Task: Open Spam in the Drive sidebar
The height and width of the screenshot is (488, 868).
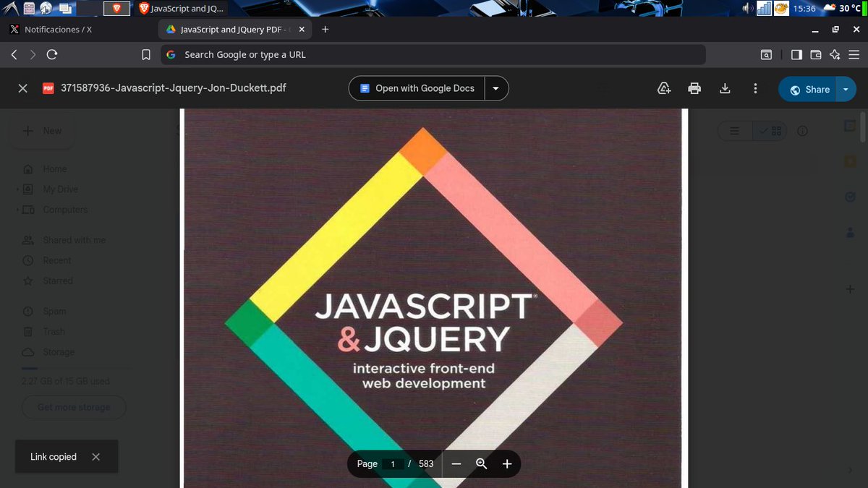Action: [x=54, y=312]
